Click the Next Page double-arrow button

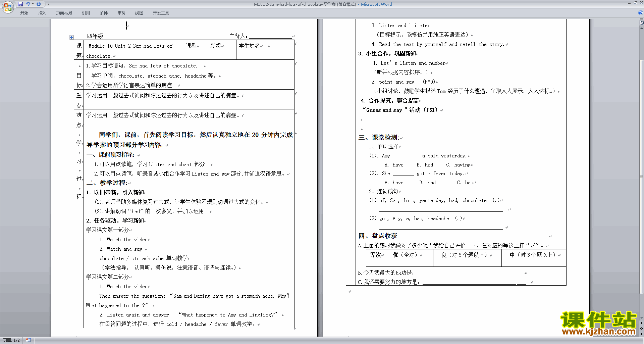(x=641, y=334)
